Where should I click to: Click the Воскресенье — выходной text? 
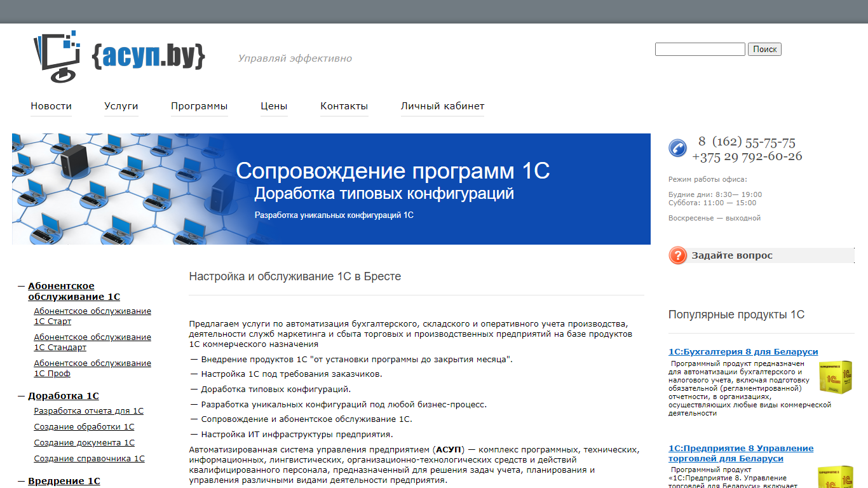[x=714, y=218]
